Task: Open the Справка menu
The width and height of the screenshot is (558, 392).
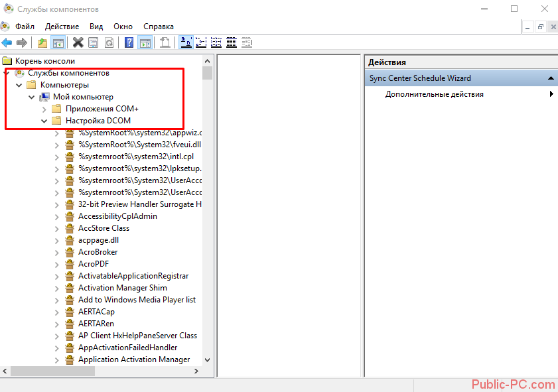Action: (x=158, y=27)
